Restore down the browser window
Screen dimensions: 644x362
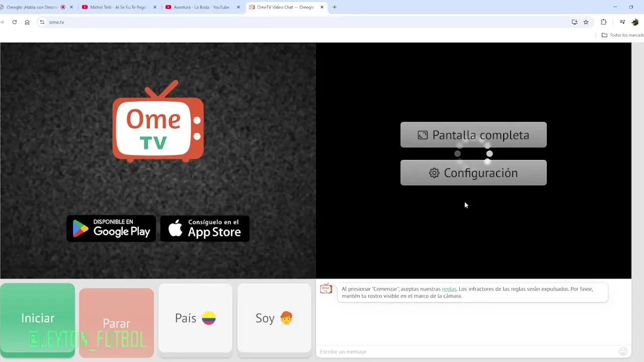(x=631, y=7)
